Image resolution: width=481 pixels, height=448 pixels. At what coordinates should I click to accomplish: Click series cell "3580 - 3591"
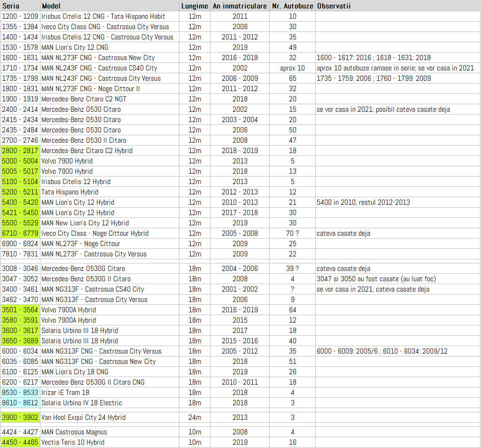click(20, 320)
